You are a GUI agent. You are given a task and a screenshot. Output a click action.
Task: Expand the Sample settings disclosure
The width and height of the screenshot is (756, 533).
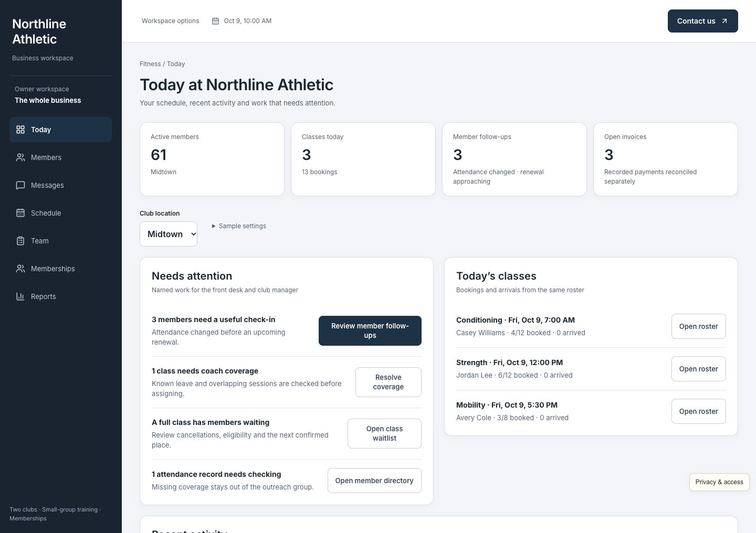tap(239, 226)
